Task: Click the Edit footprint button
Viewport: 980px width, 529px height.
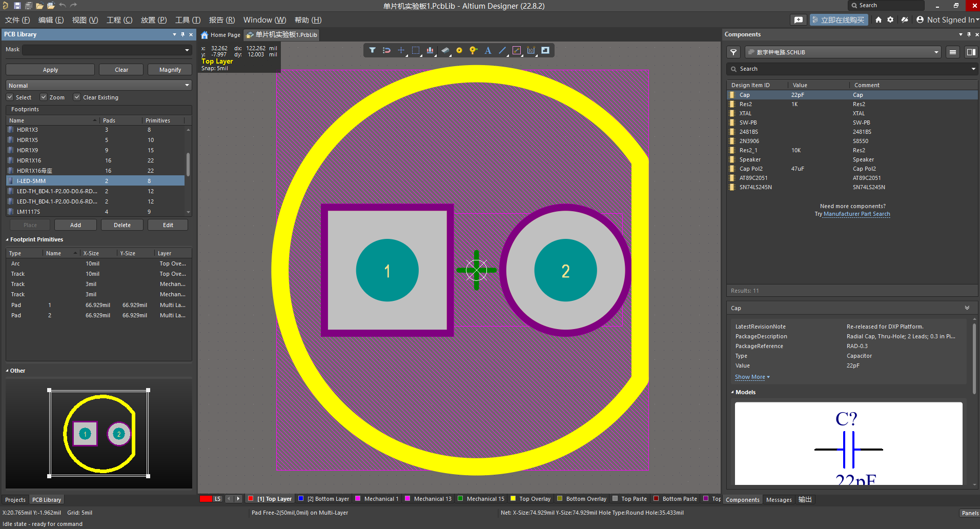Action: [168, 225]
